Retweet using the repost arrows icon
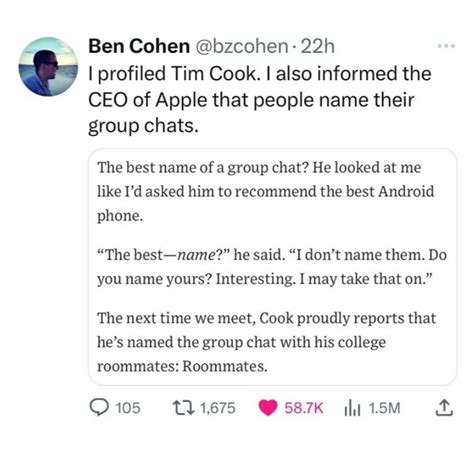The height and width of the screenshot is (453, 474). point(183,408)
